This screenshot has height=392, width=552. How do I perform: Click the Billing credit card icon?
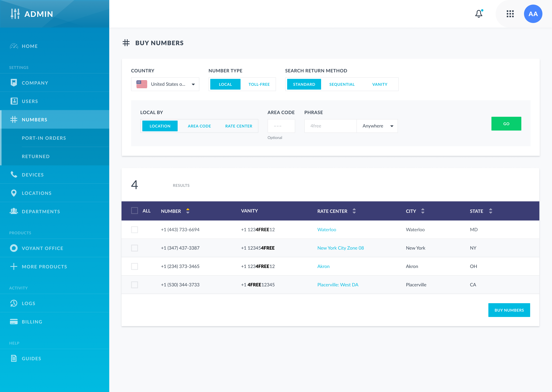(x=14, y=322)
